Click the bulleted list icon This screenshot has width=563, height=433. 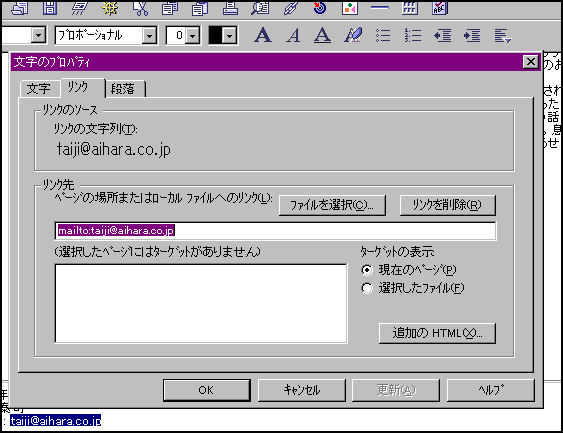(383, 35)
